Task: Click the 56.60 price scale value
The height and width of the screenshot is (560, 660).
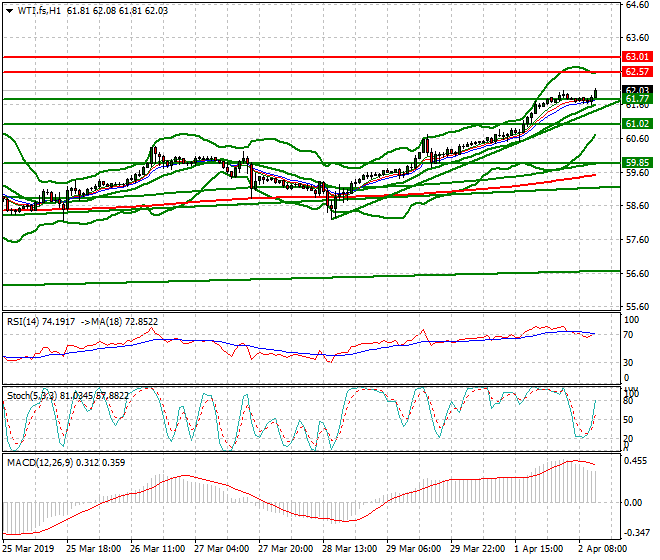Action: click(637, 274)
